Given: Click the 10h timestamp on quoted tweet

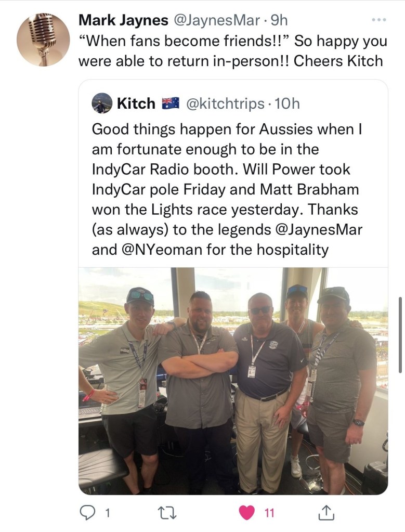Looking at the screenshot, I should coord(287,103).
